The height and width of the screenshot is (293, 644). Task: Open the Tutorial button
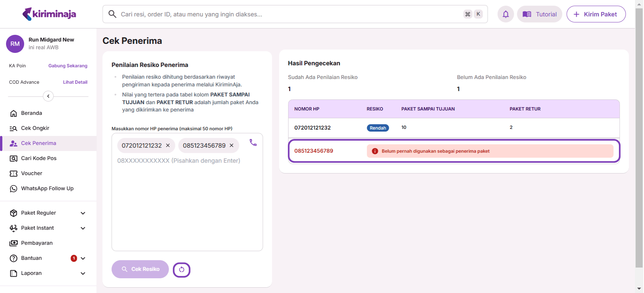pyautogui.click(x=539, y=14)
